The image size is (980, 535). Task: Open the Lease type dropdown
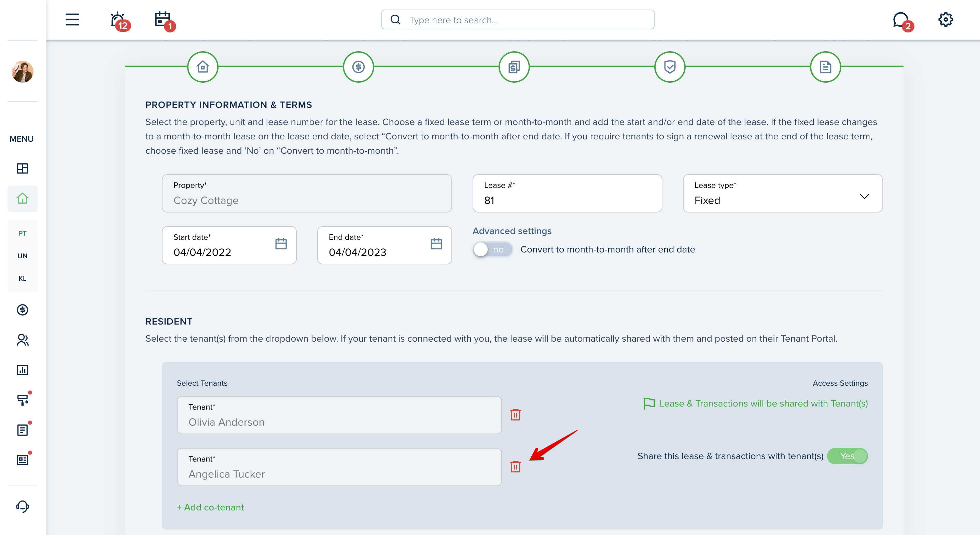[x=783, y=193]
